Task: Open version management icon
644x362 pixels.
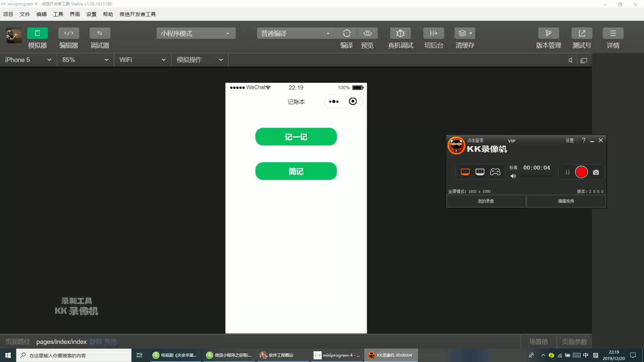Action: (548, 33)
